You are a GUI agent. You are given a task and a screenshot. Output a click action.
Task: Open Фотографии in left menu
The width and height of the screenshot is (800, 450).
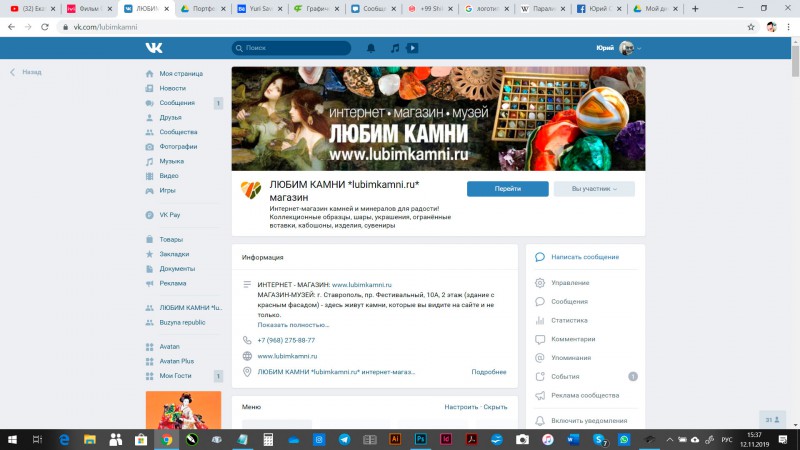click(178, 146)
